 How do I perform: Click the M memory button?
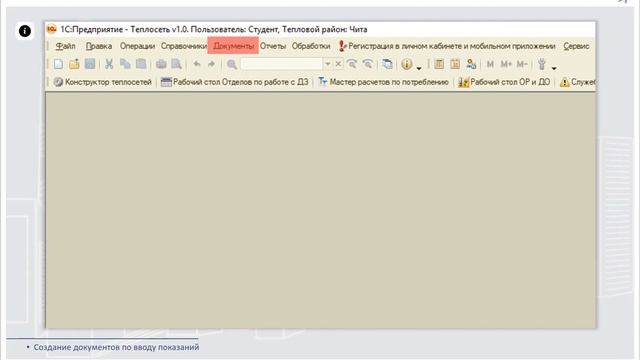pyautogui.click(x=490, y=64)
